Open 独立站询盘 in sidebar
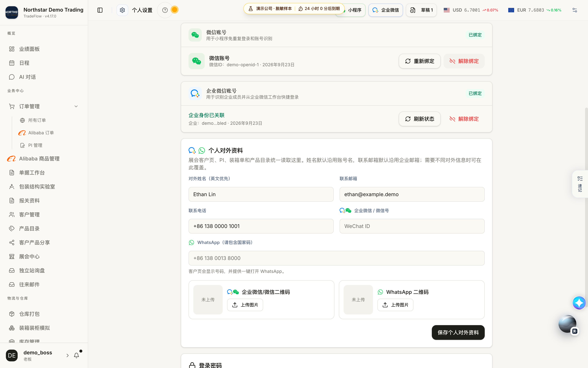The image size is (588, 368). point(44,271)
